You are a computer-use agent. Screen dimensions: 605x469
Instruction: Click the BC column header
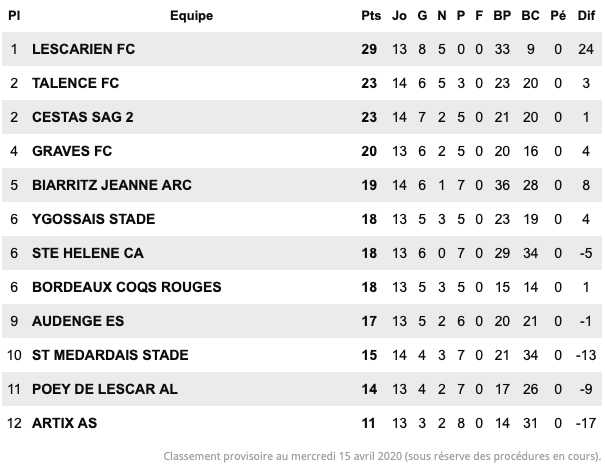tap(530, 15)
